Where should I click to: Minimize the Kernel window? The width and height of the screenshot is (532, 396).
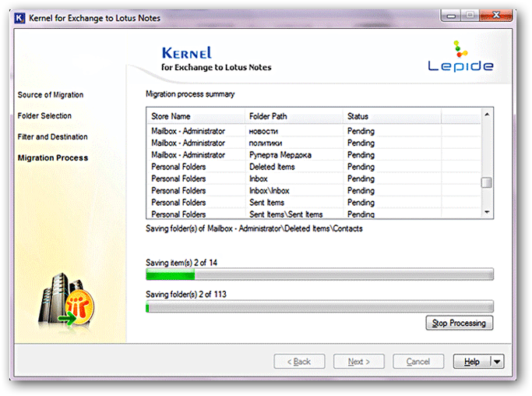(x=451, y=16)
